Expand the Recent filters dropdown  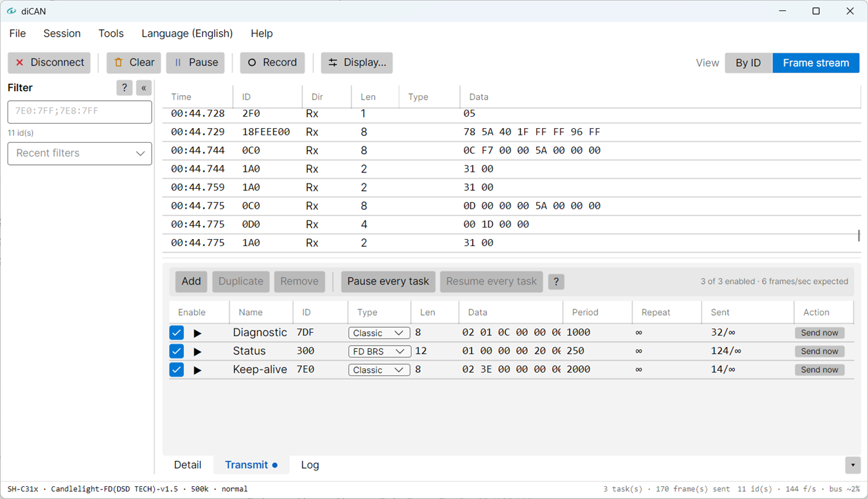79,153
